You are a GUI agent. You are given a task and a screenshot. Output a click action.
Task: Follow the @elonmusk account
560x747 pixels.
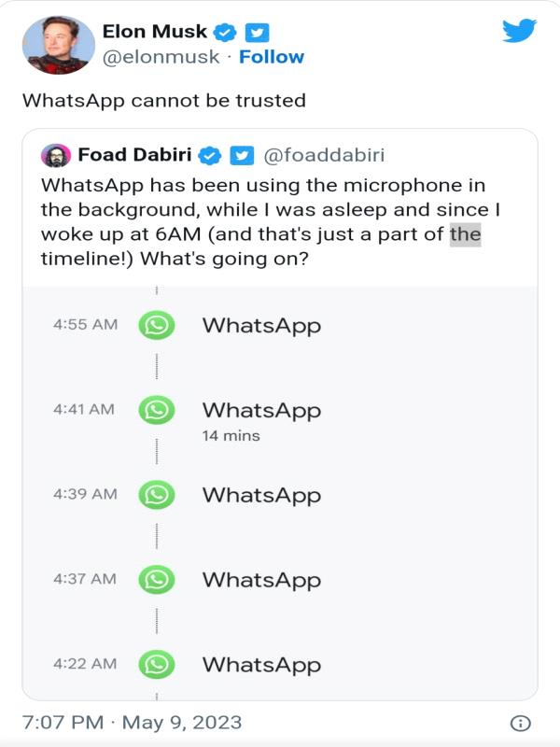[x=272, y=57]
